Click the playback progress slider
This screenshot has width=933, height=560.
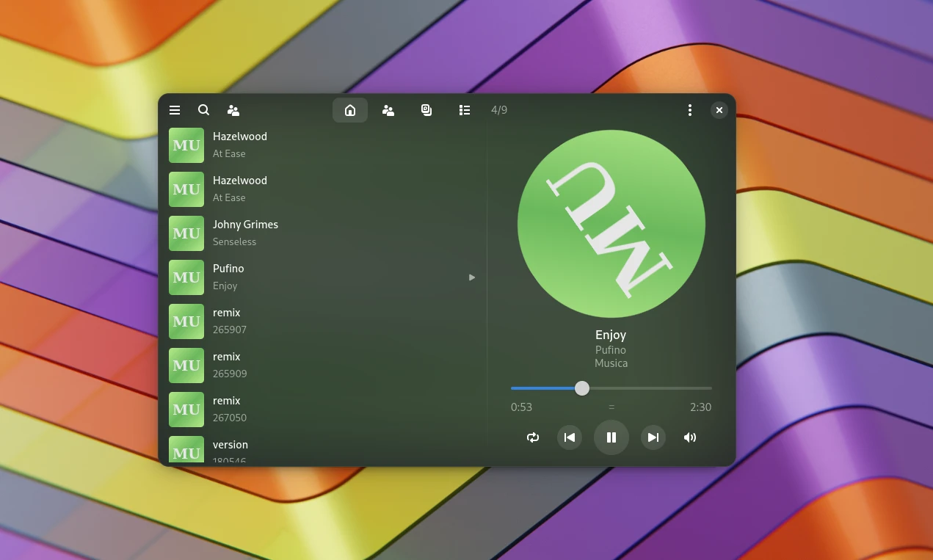pos(611,388)
